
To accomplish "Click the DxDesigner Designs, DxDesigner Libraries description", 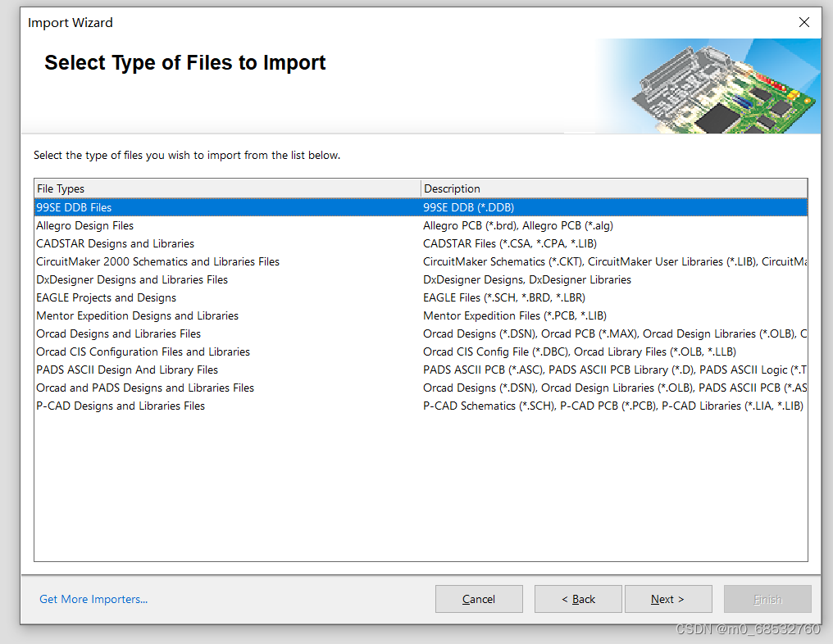I will point(527,279).
